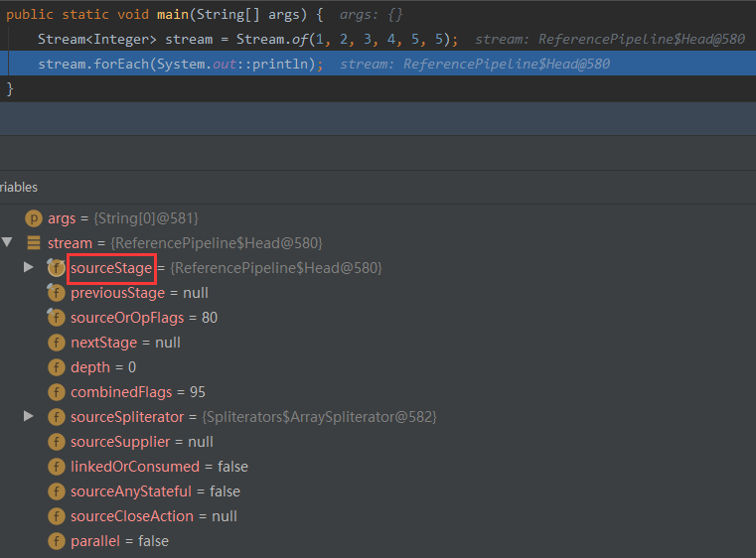The image size is (756, 558).
Task: Select the sourceSupplier = null row
Action: coord(378,442)
